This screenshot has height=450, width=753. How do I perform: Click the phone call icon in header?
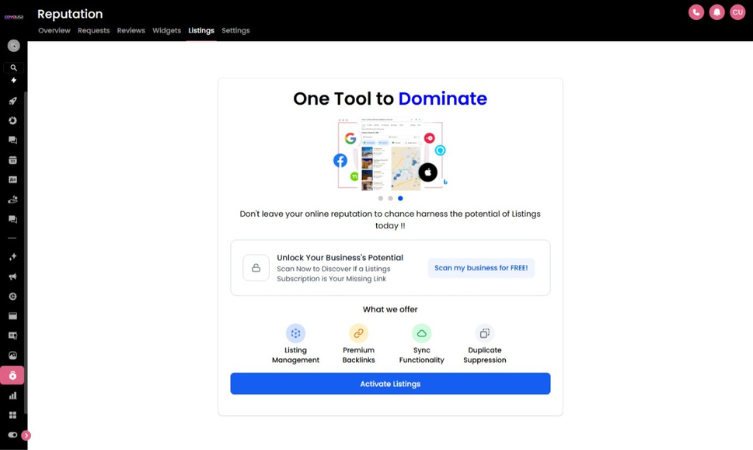696,12
